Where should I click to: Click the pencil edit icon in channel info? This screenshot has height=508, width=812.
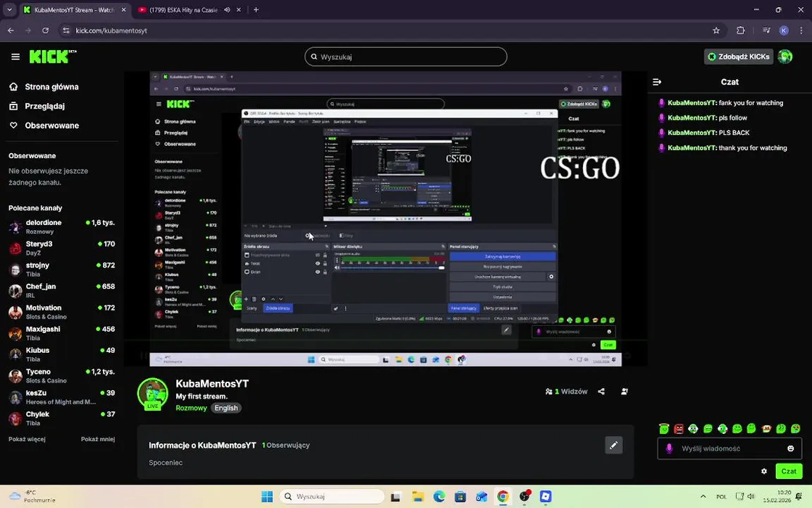click(x=614, y=445)
